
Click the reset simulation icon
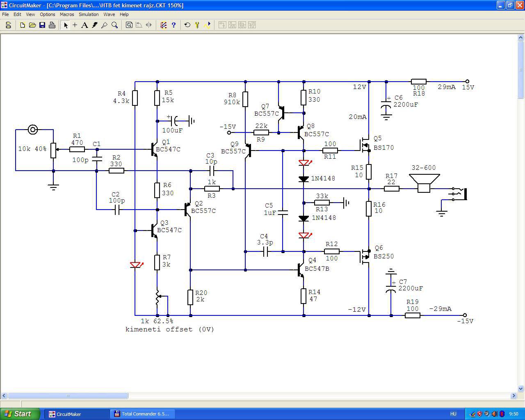pyautogui.click(x=187, y=25)
